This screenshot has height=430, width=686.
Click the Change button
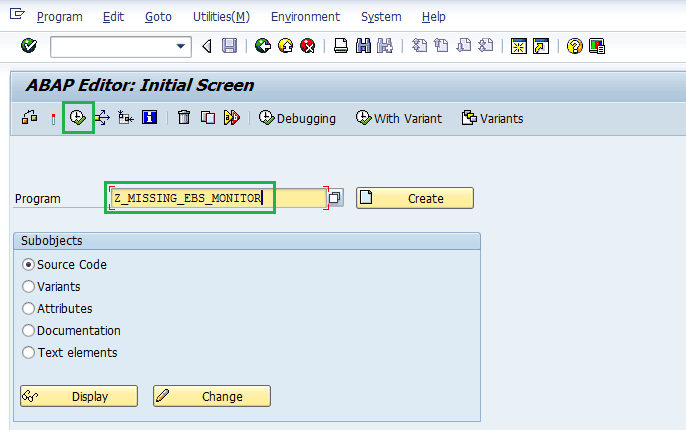[212, 396]
